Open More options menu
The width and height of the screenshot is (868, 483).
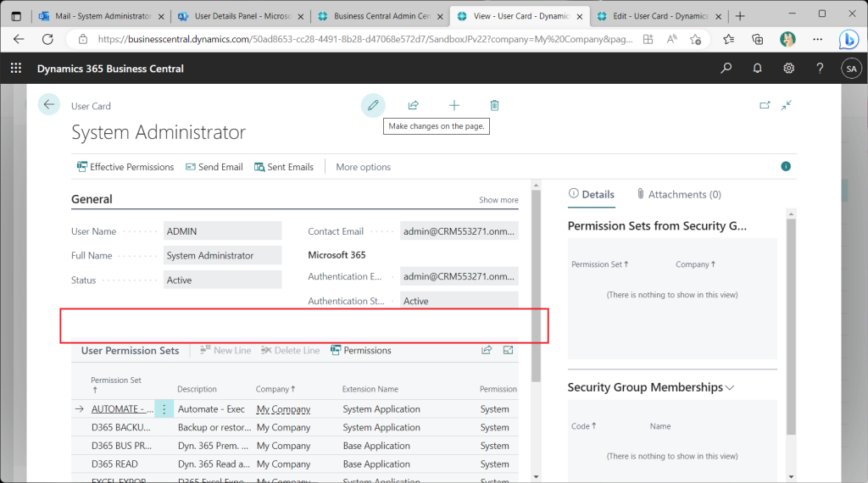(363, 167)
